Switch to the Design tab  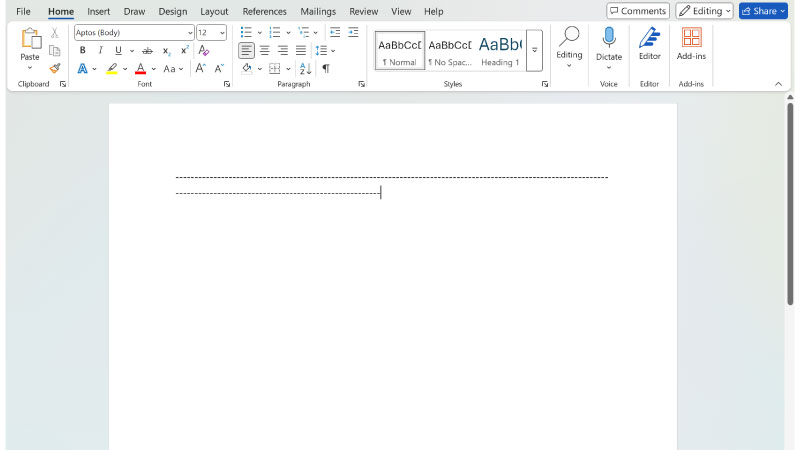[172, 11]
